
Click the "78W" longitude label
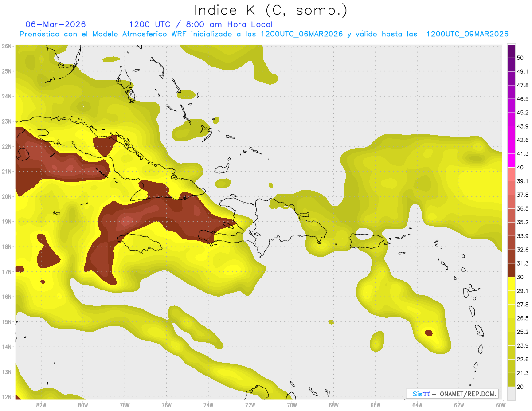tap(125, 405)
